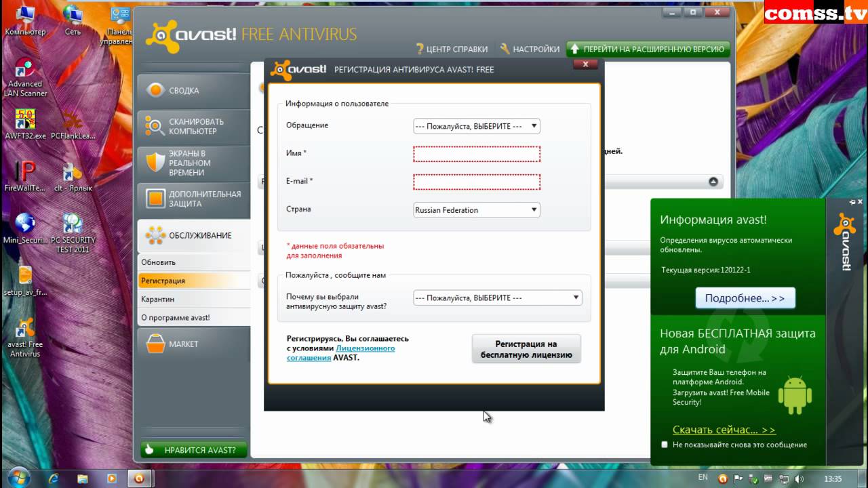Pin the avast! information popup
Viewport: 868px width, 488px height.
click(852, 202)
